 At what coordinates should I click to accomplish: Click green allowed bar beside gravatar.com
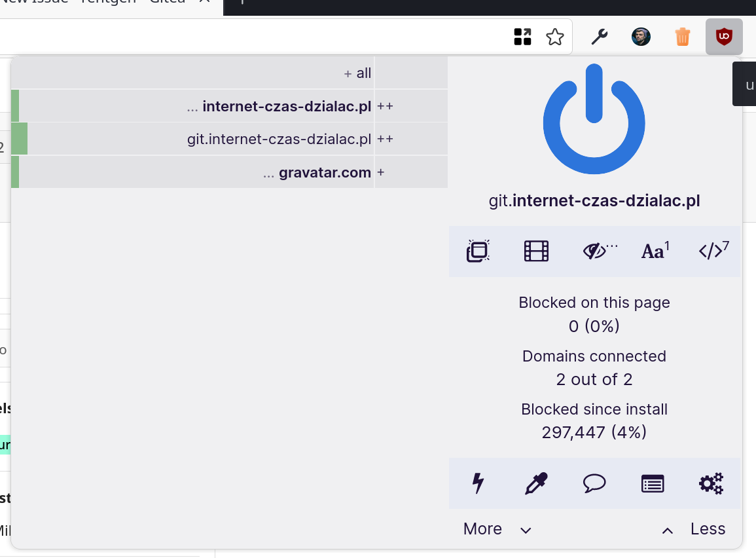[15, 173]
